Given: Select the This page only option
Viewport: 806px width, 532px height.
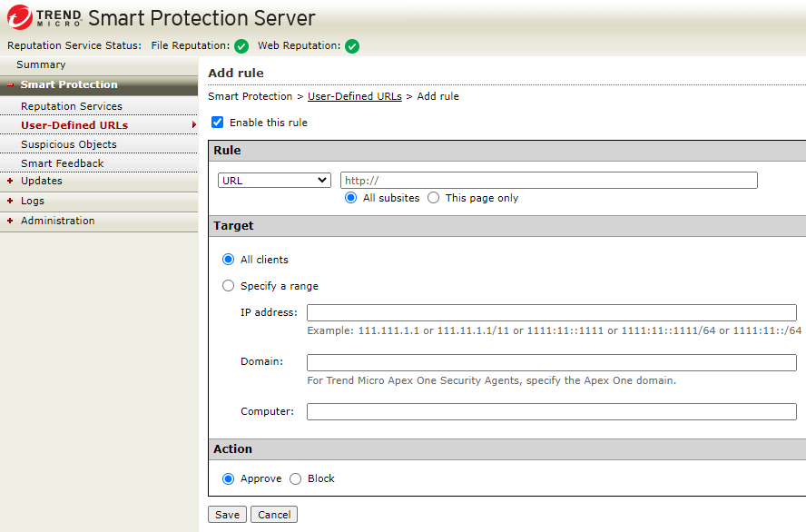Looking at the screenshot, I should click(x=434, y=198).
